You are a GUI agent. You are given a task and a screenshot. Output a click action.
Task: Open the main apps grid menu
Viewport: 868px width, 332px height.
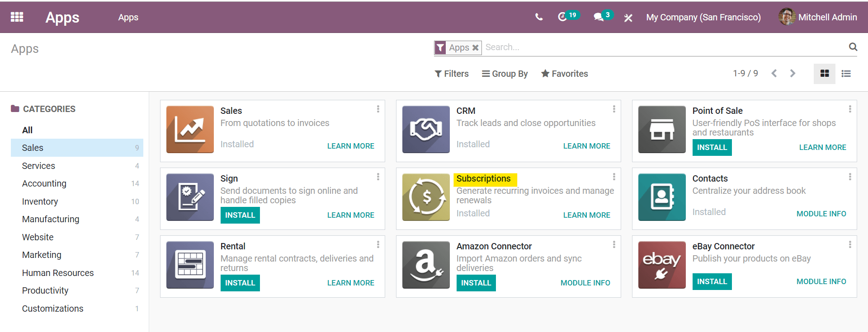[17, 17]
